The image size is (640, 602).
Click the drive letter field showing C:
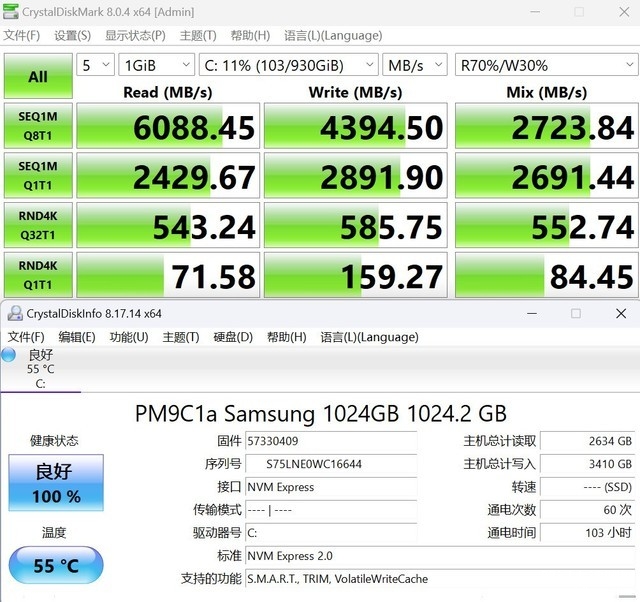(331, 533)
